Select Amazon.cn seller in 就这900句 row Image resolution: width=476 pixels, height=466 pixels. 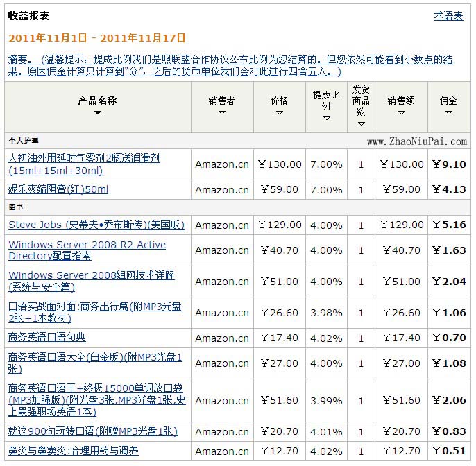tap(222, 432)
